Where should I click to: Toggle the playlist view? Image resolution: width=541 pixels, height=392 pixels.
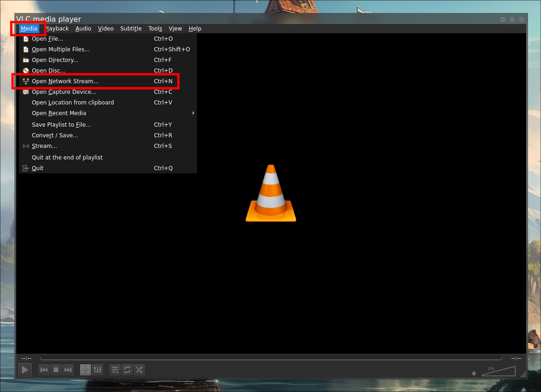click(x=115, y=370)
